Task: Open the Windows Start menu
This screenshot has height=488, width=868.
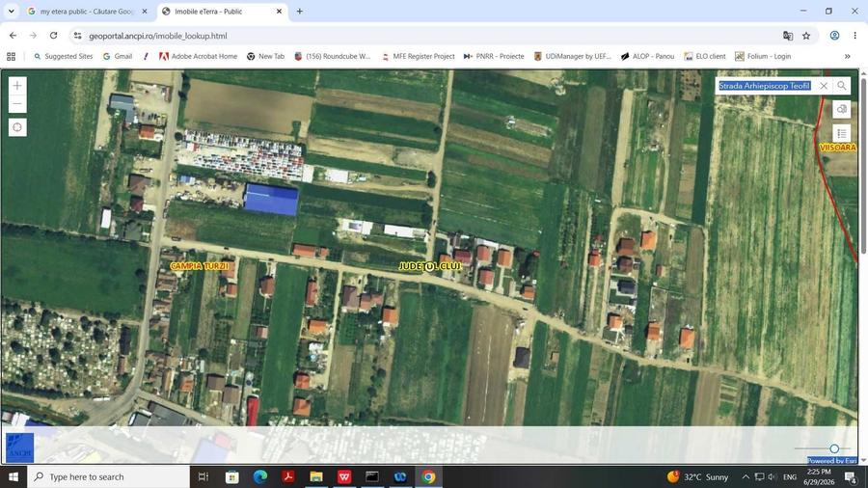Action: tap(14, 476)
